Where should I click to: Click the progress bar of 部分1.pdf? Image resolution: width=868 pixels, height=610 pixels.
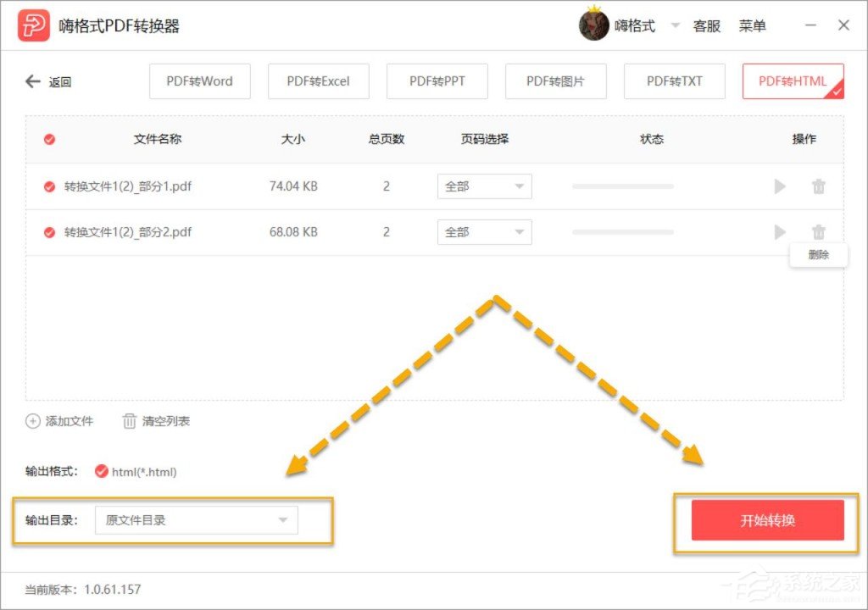click(623, 186)
